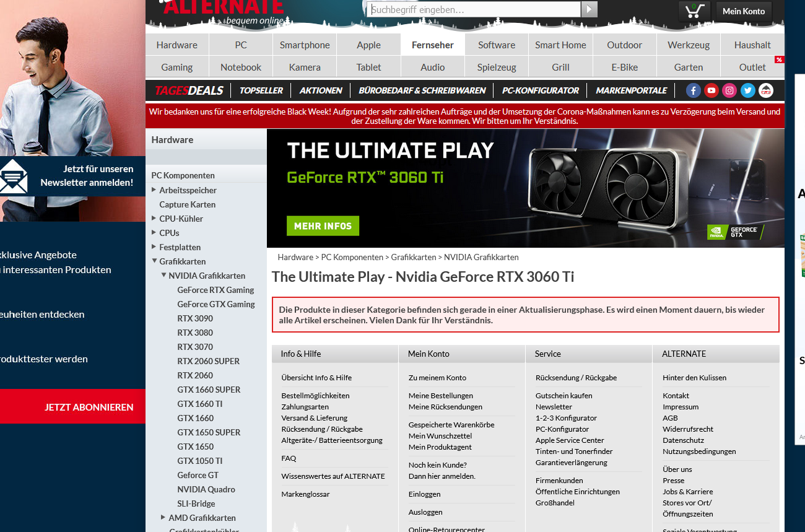Viewport: 805px width, 532px height.
Task: Open Jobs & Karriere footer link
Action: point(688,492)
